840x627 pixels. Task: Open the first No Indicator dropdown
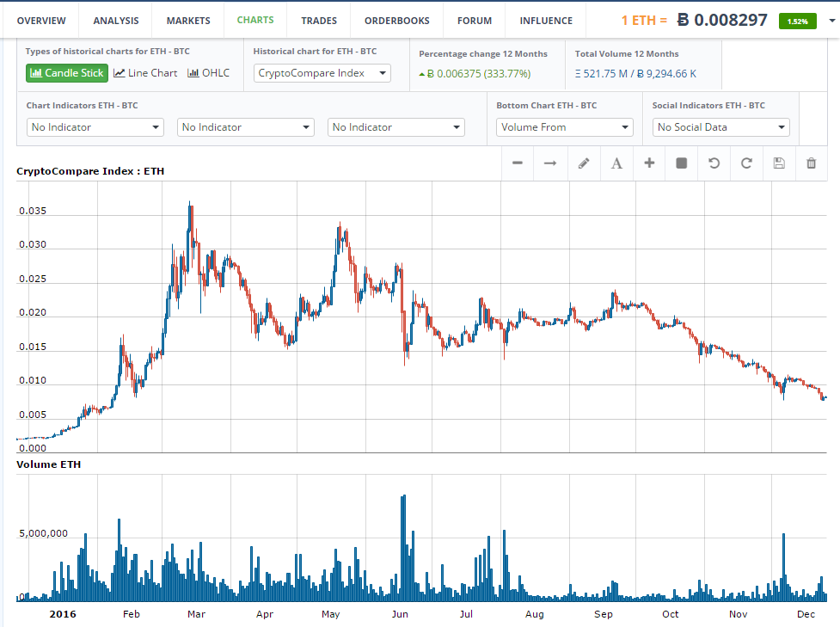click(95, 127)
